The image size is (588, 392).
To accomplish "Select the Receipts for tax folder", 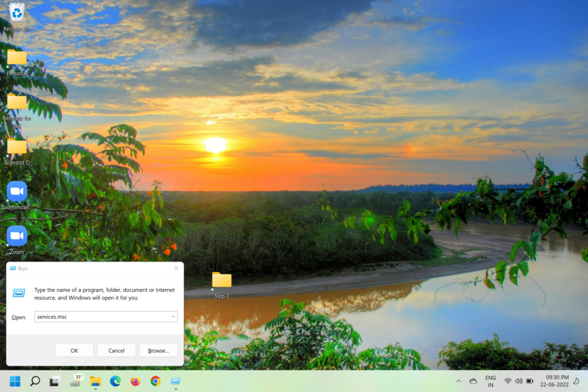I will tap(17, 102).
